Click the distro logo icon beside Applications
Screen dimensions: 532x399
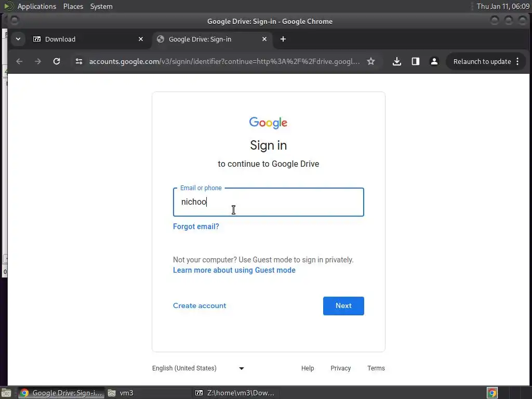point(8,6)
